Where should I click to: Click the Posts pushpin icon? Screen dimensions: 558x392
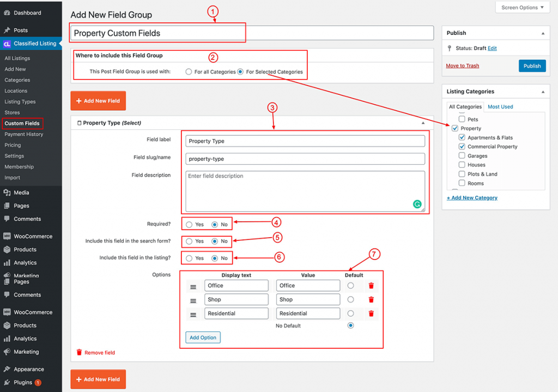tap(7, 31)
